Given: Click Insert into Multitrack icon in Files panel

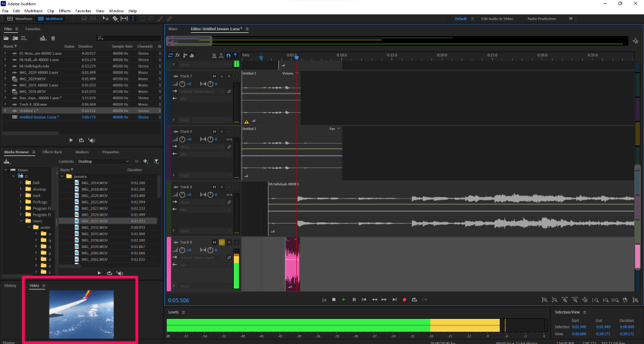Looking at the screenshot, I should point(43,38).
